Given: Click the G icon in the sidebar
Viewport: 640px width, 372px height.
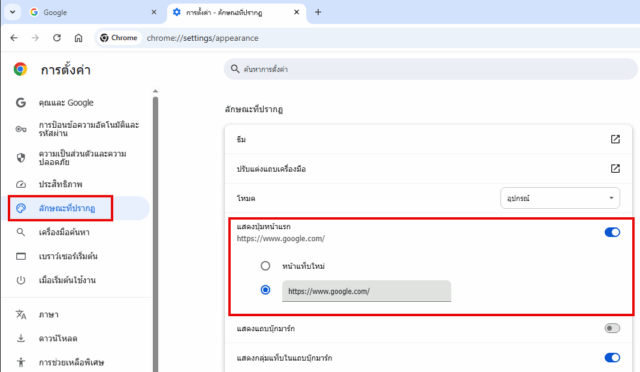Looking at the screenshot, I should click(x=21, y=102).
